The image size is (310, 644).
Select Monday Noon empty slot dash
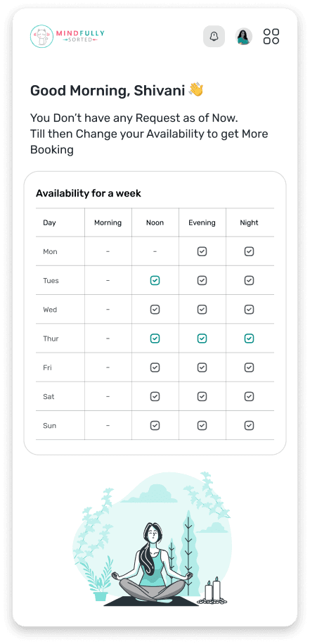pyautogui.click(x=155, y=251)
